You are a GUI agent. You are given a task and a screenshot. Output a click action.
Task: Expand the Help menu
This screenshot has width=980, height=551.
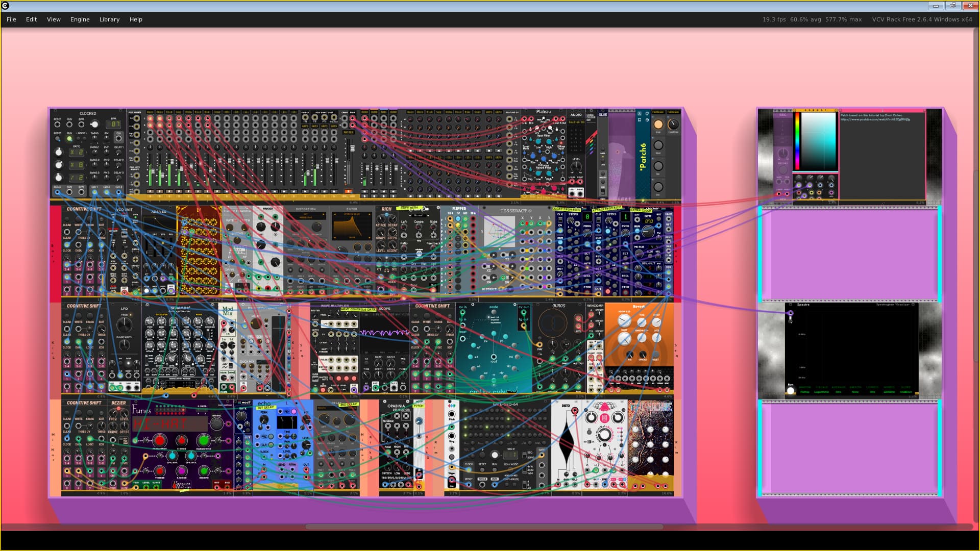(x=136, y=19)
